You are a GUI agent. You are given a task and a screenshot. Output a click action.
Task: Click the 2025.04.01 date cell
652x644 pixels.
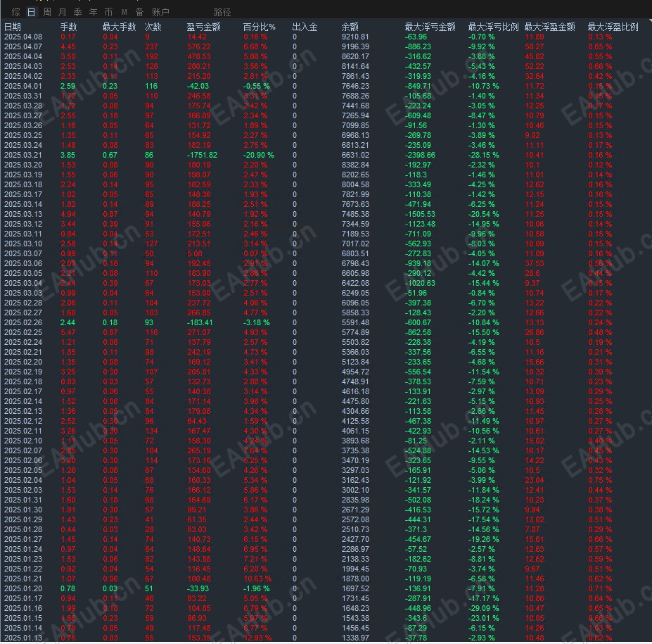click(23, 86)
